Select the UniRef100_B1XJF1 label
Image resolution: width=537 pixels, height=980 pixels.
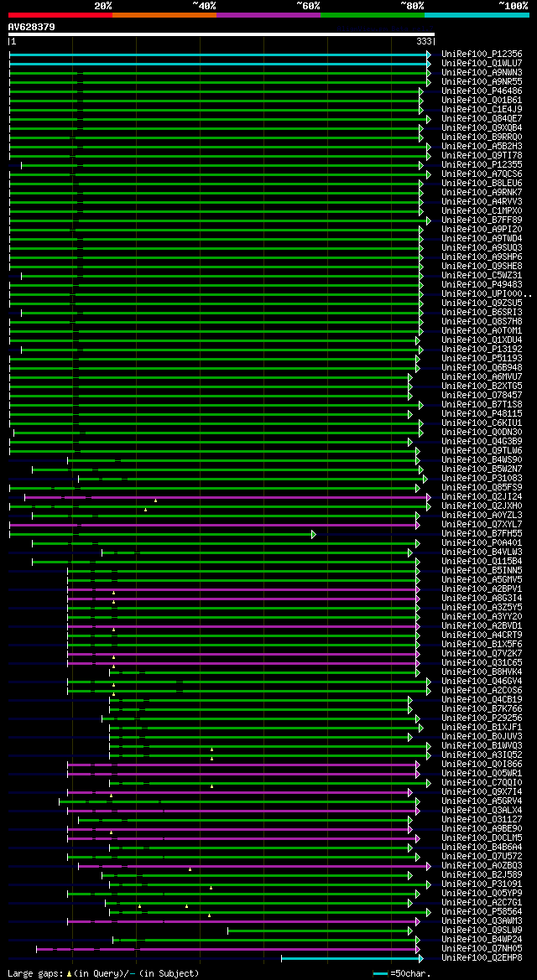[482, 728]
